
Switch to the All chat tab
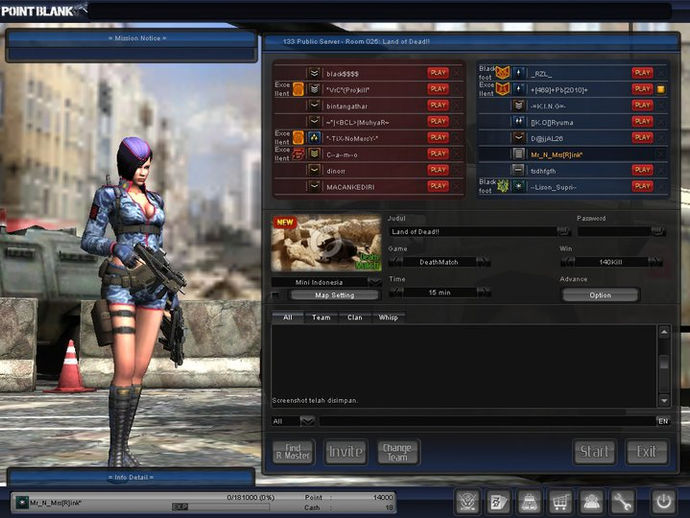pyautogui.click(x=288, y=317)
